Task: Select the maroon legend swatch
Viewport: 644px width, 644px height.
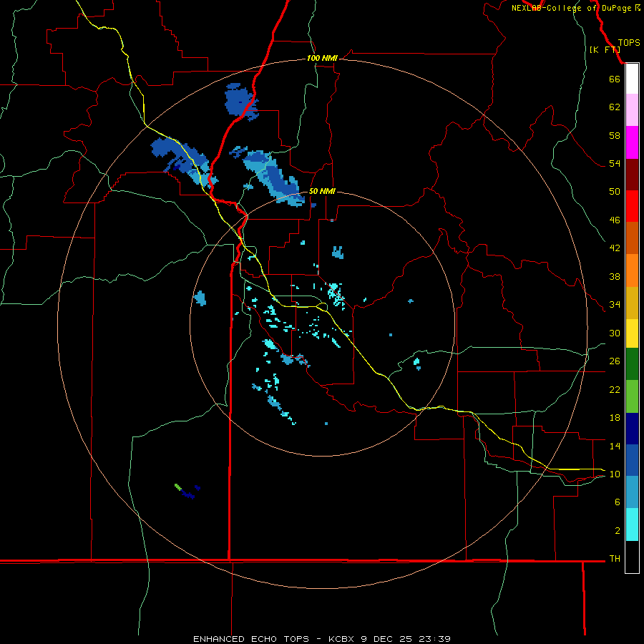Action: point(632,175)
